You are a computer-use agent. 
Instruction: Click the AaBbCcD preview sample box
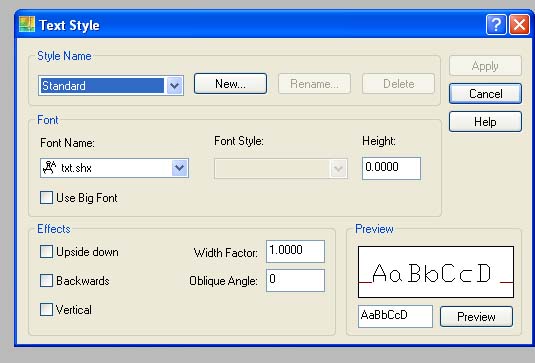tap(436, 272)
